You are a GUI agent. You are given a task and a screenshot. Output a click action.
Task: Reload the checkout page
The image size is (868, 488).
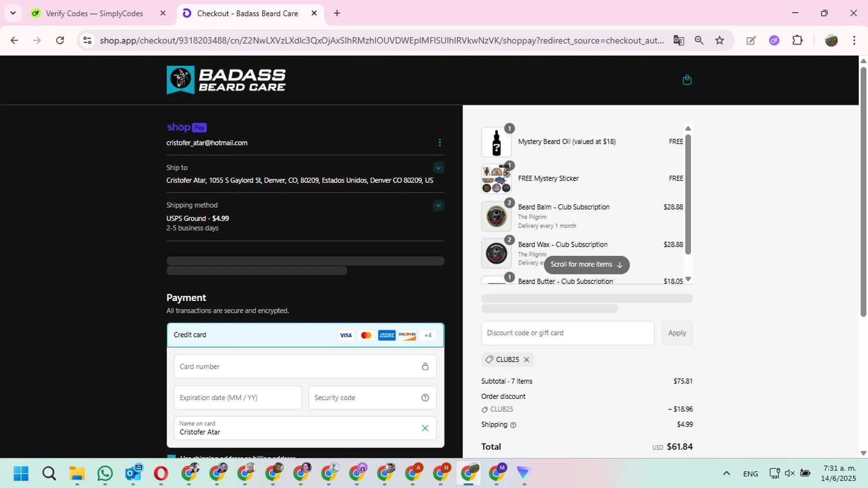[x=60, y=41]
